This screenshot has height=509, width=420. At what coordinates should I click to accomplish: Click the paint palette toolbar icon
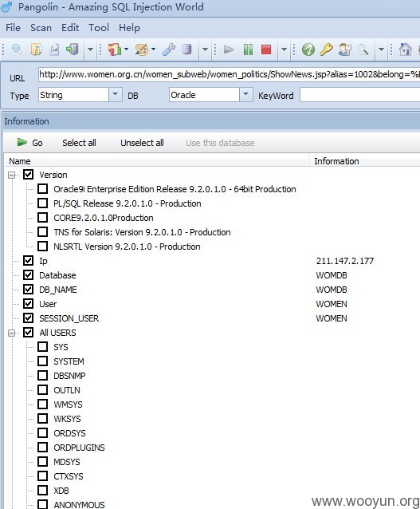142,49
